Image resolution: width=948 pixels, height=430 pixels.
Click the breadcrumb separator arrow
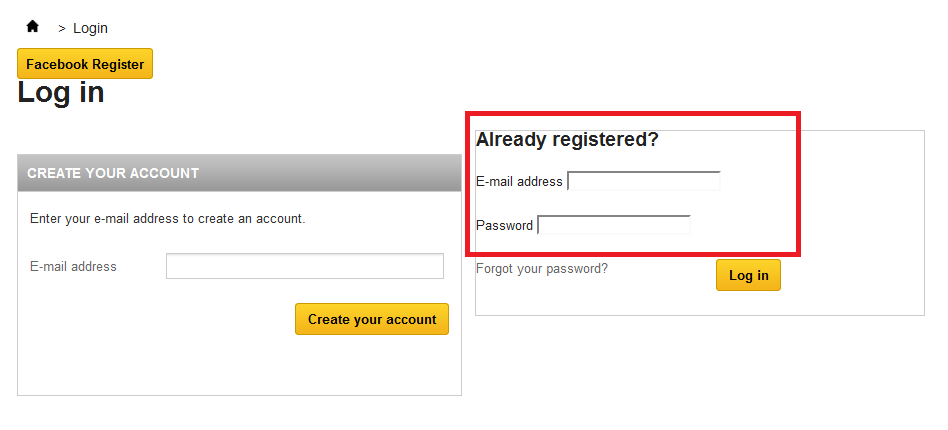click(x=62, y=28)
